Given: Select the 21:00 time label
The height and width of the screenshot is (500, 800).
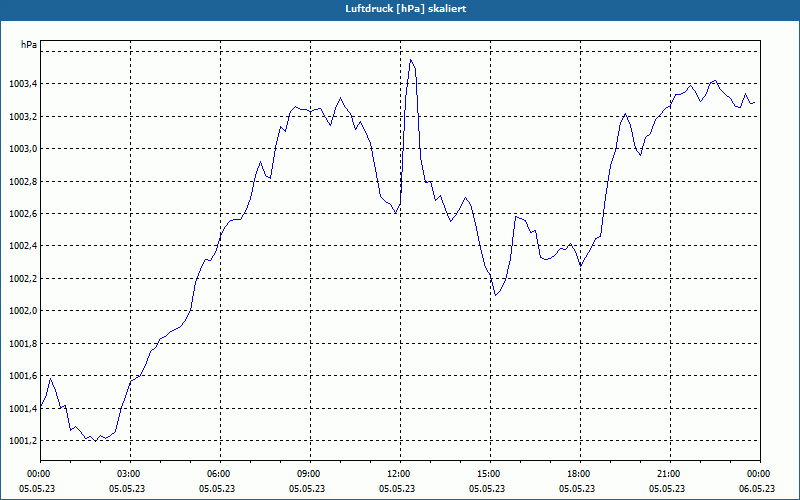Looking at the screenshot, I should point(670,474).
